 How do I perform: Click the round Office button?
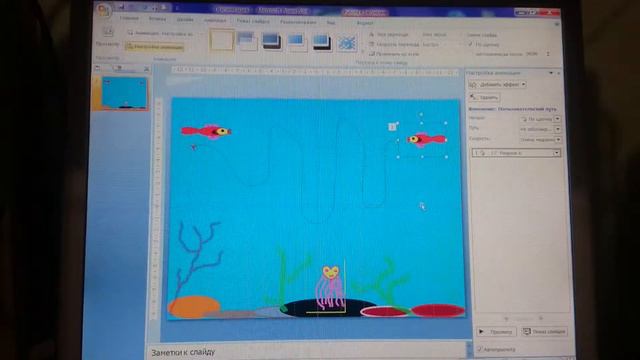(104, 11)
